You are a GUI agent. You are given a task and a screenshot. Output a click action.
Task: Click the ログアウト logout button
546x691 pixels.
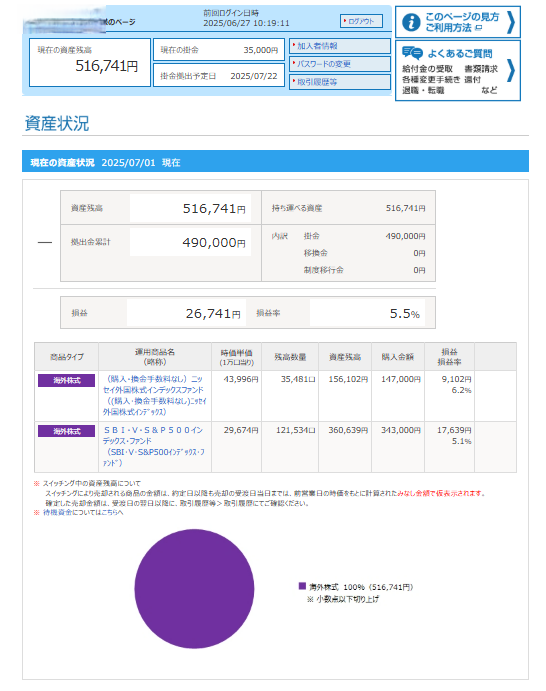[x=361, y=21]
